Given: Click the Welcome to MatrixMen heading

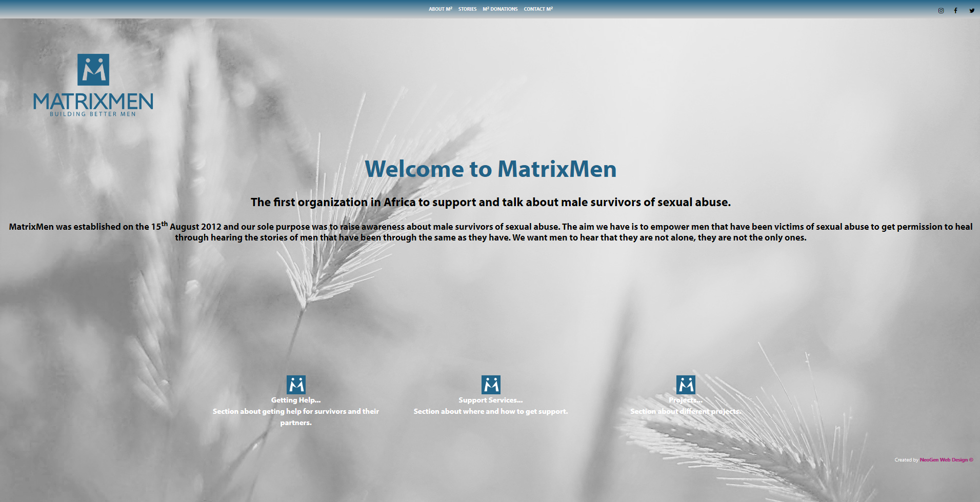Looking at the screenshot, I should (491, 169).
